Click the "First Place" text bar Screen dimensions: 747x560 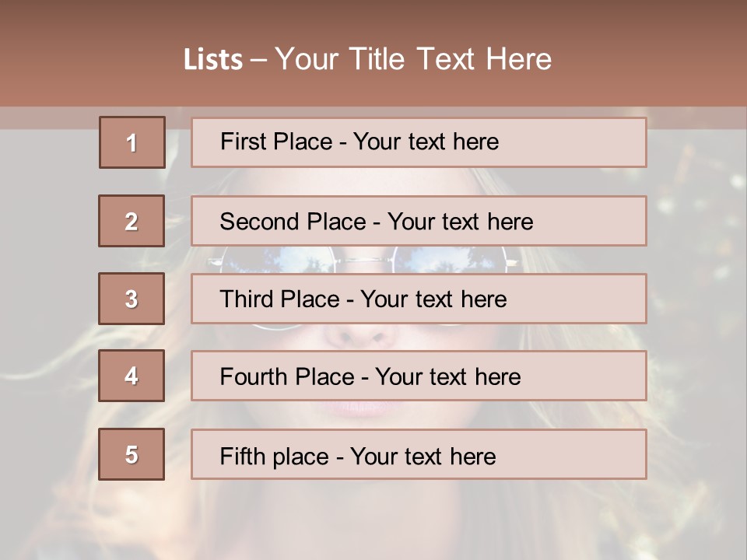[x=419, y=142]
